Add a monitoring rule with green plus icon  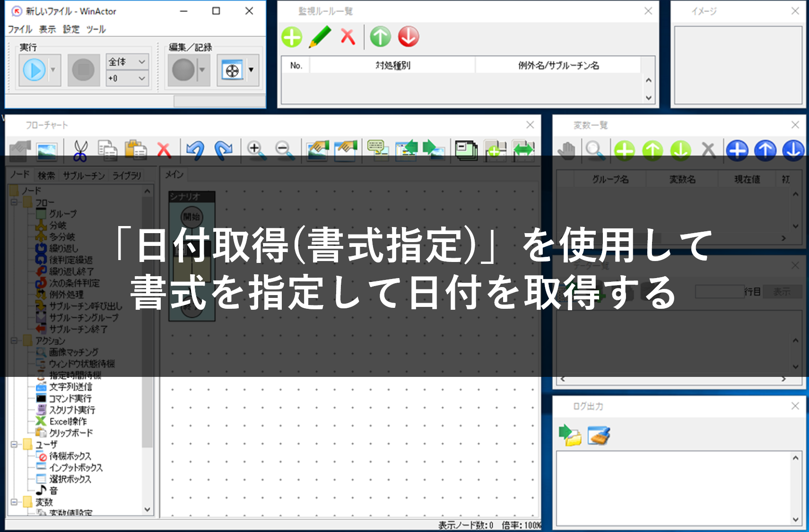pos(292,37)
